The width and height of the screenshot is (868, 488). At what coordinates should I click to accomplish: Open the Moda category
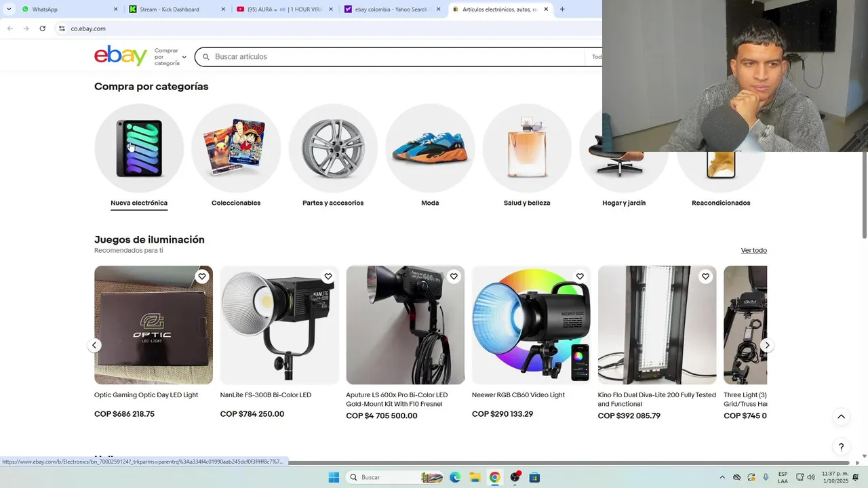430,203
